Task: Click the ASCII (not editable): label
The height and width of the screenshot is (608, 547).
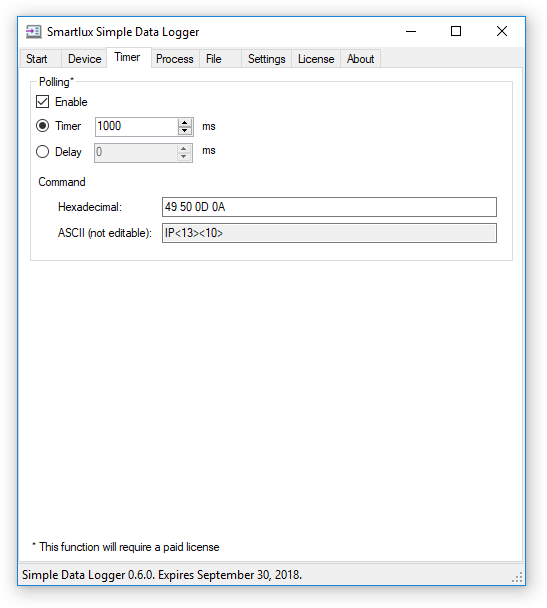Action: (x=105, y=233)
